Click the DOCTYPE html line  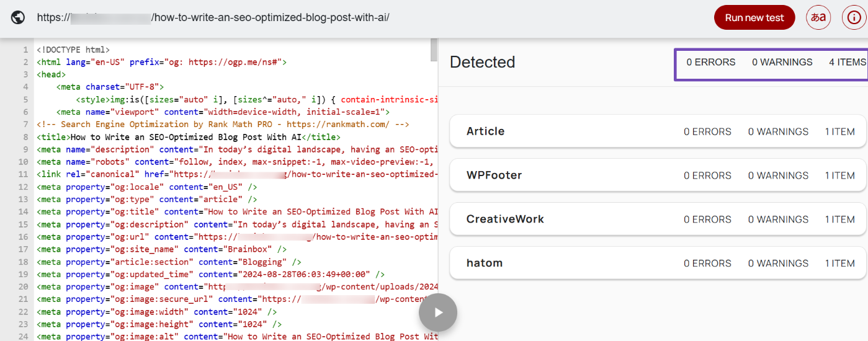click(x=73, y=50)
